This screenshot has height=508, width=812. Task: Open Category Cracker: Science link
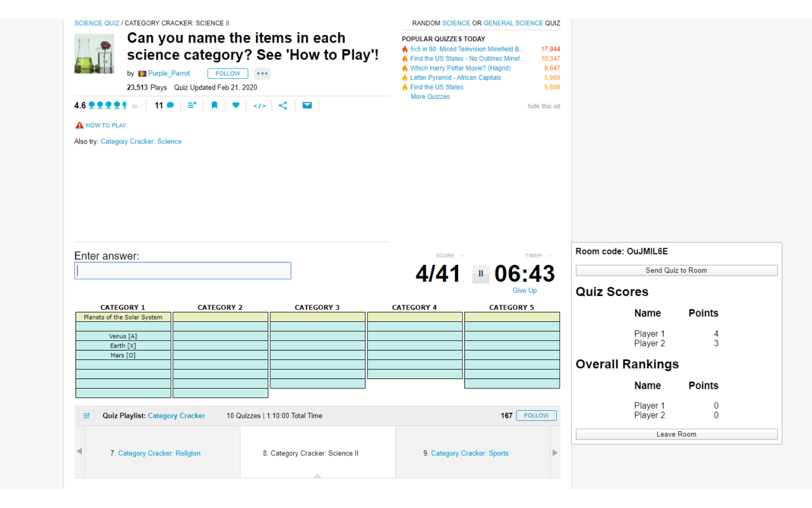(141, 142)
